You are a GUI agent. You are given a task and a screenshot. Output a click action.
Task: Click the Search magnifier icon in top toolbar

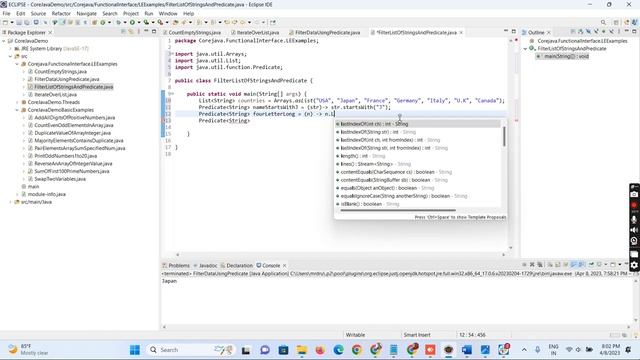tap(603, 22)
